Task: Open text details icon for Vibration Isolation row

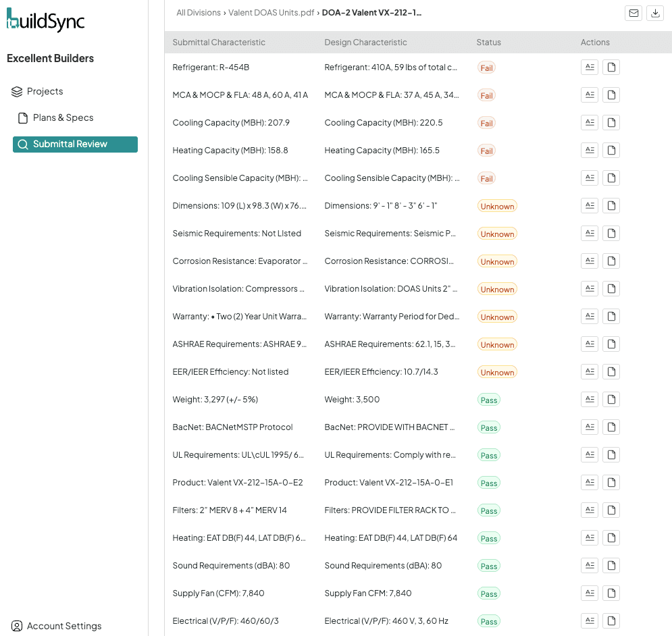Action: click(590, 288)
